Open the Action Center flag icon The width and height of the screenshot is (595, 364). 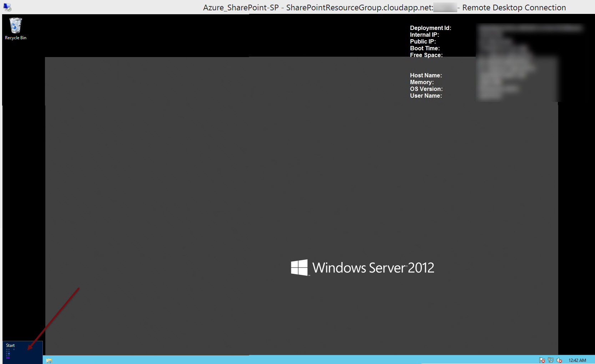[542, 360]
